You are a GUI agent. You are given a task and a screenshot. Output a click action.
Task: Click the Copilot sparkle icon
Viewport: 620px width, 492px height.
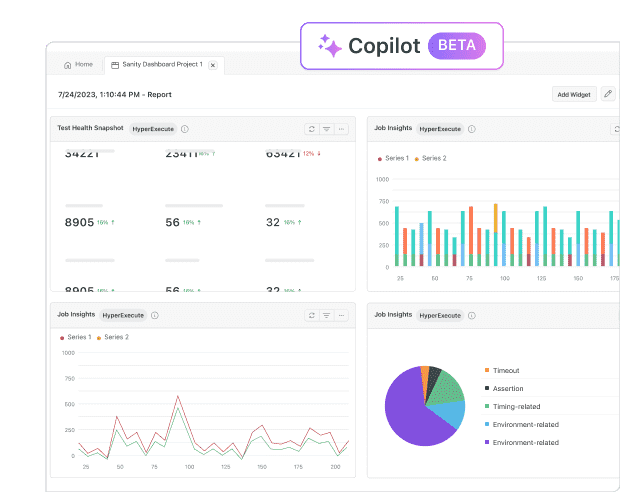[329, 45]
